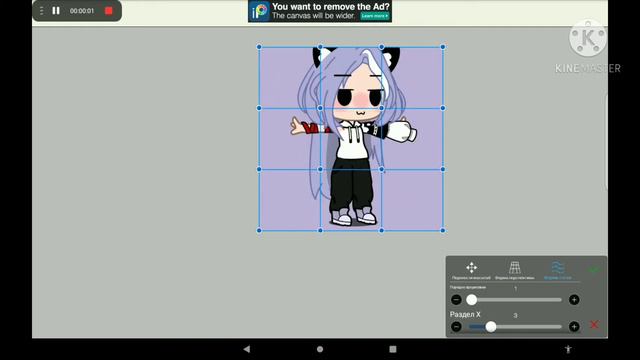The width and height of the screenshot is (640, 360).
Task: Click the recording timer 00:00:01
Action: coord(82,11)
